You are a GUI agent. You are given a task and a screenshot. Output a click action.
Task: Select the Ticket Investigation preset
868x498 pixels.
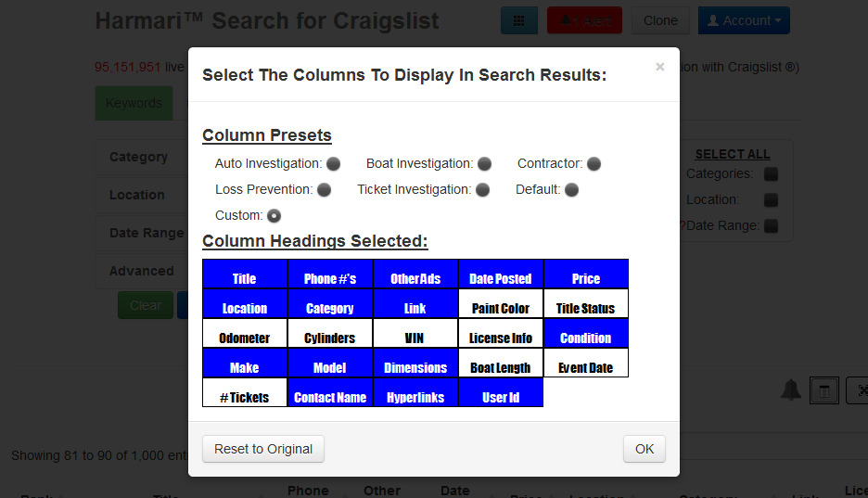[483, 190]
